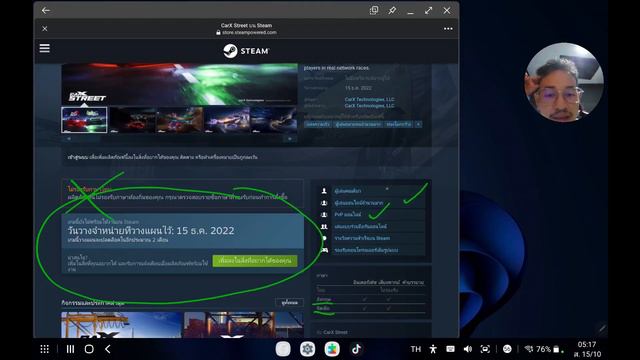The height and width of the screenshot is (360, 640).
Task: Open the colorful store app in the taskbar
Action: [332, 349]
